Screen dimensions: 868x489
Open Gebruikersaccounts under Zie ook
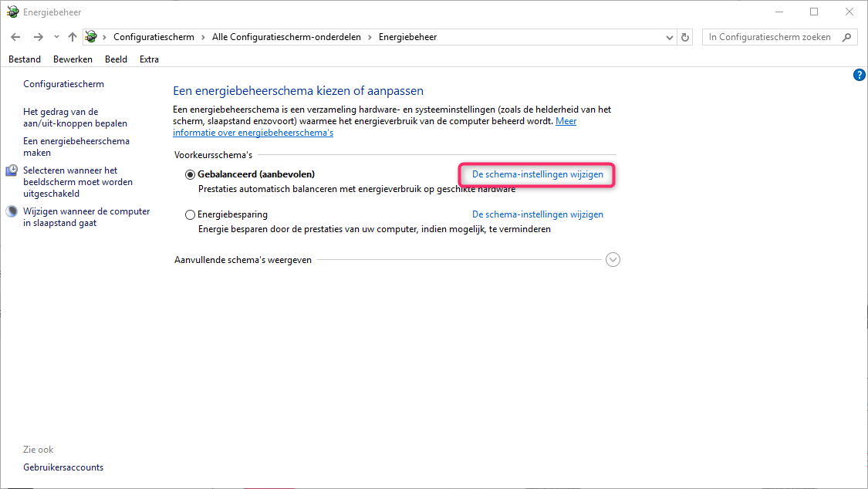[64, 467]
